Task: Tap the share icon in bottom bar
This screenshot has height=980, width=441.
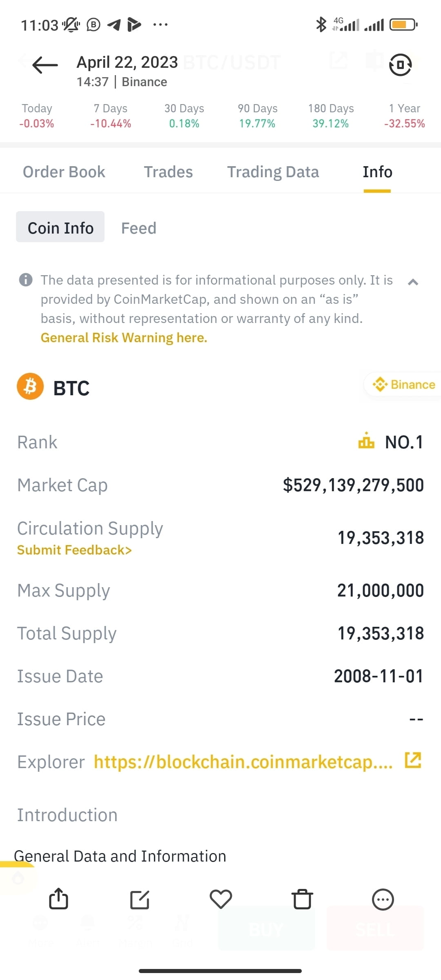Action: 58,899
